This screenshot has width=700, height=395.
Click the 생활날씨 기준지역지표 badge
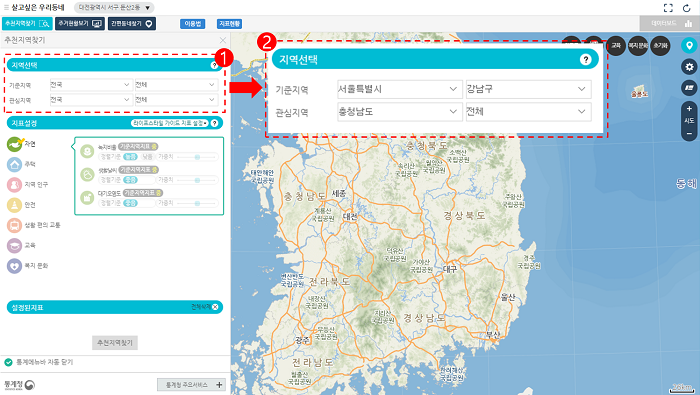click(x=139, y=170)
